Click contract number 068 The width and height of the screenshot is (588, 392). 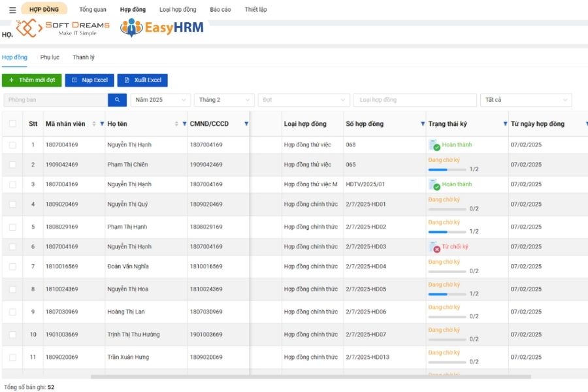point(351,145)
